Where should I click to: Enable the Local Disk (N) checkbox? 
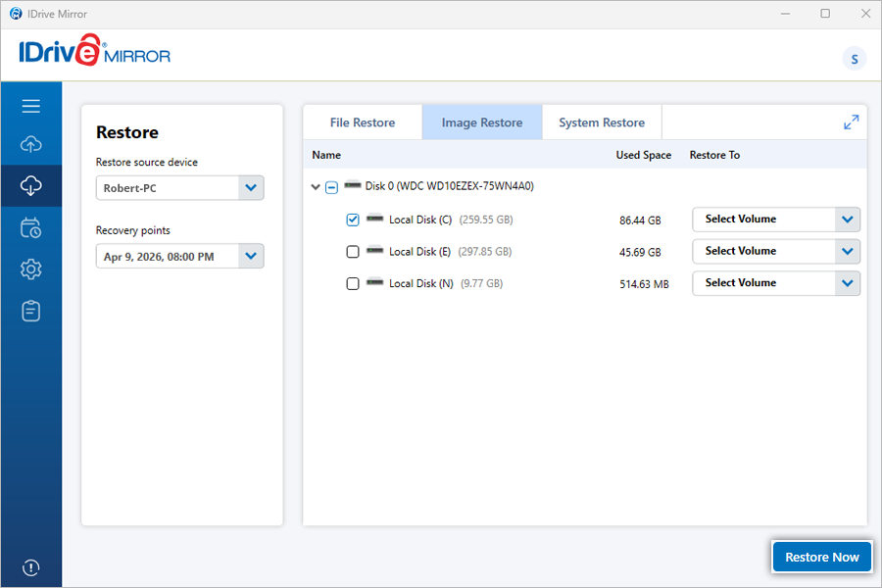pyautogui.click(x=353, y=284)
